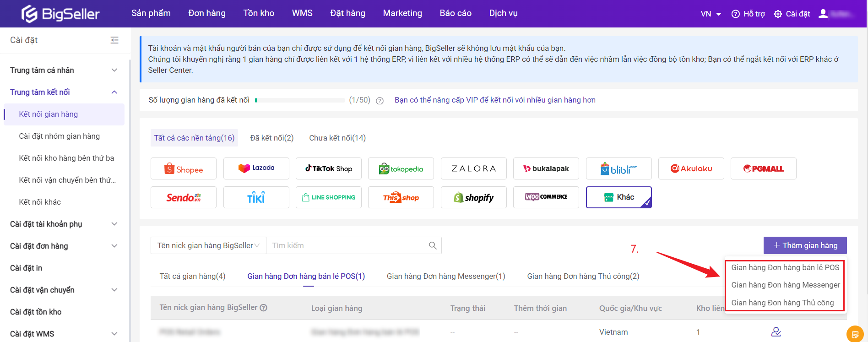Select the Khác platform button

click(619, 197)
